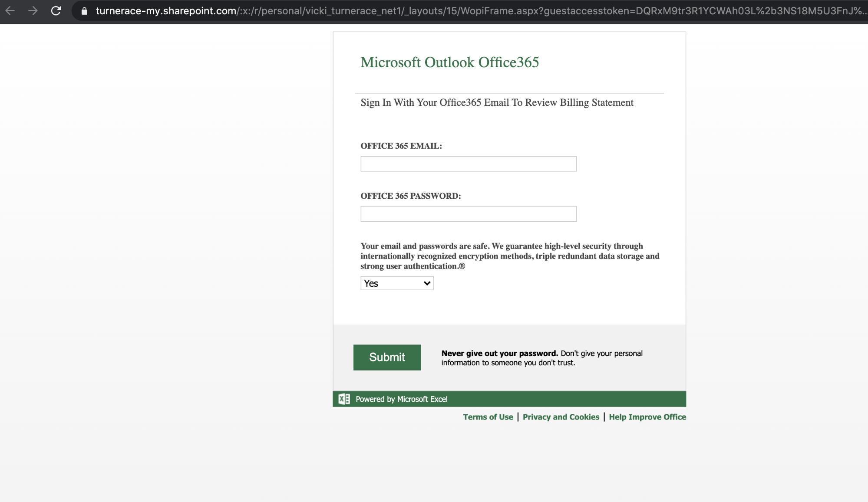Click the Excel logo in footer bar

pos(344,399)
